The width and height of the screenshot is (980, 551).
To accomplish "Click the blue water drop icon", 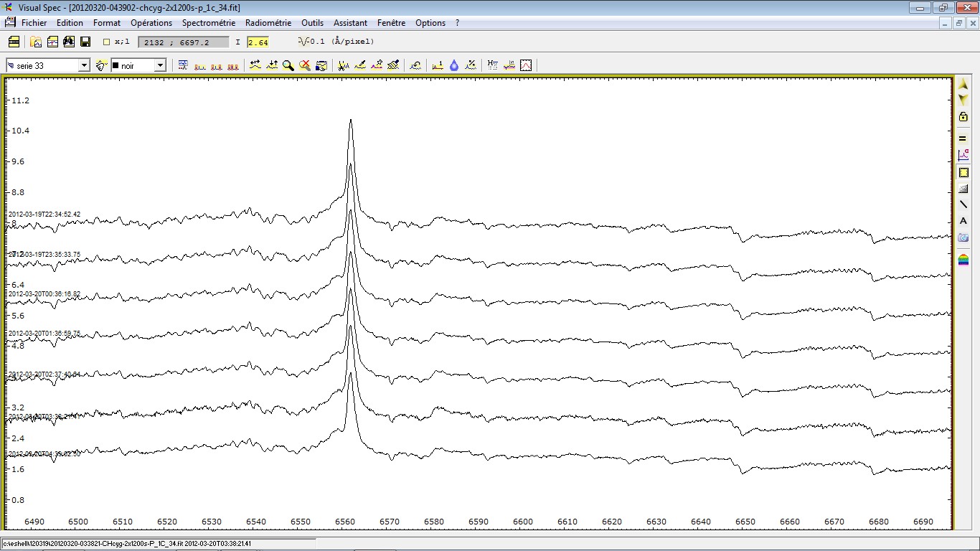I will point(454,65).
